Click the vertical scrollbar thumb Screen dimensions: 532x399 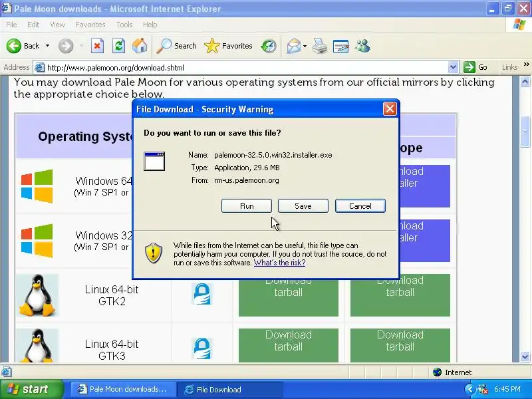pos(525,132)
